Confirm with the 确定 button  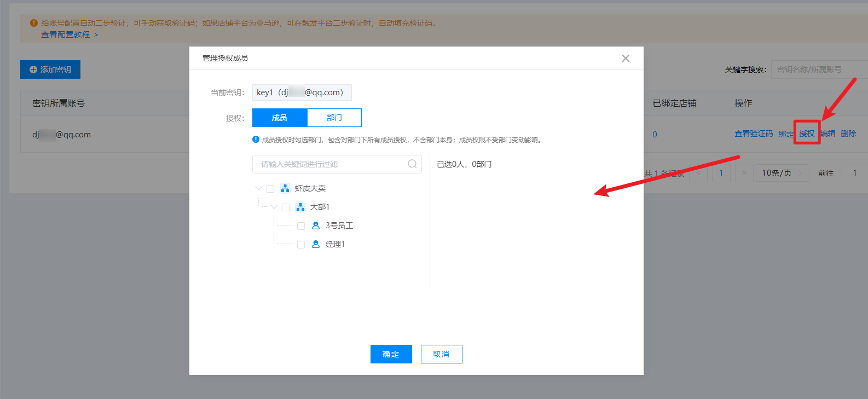click(x=391, y=354)
